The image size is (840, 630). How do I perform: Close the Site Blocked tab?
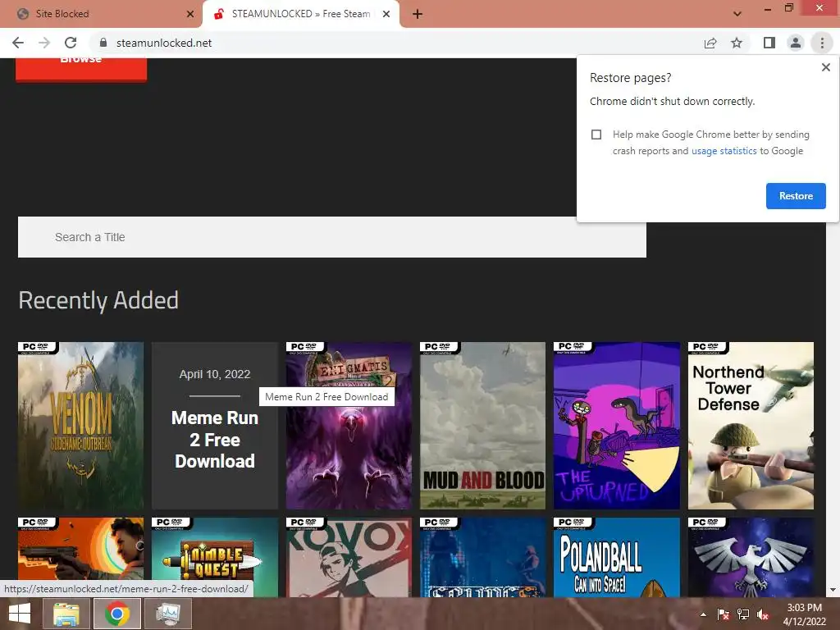190,14
